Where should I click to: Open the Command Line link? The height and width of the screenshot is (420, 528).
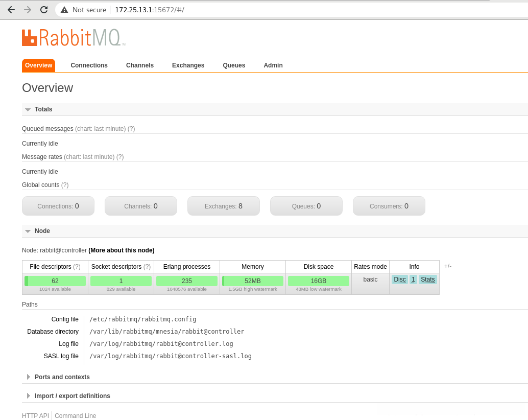(76, 415)
